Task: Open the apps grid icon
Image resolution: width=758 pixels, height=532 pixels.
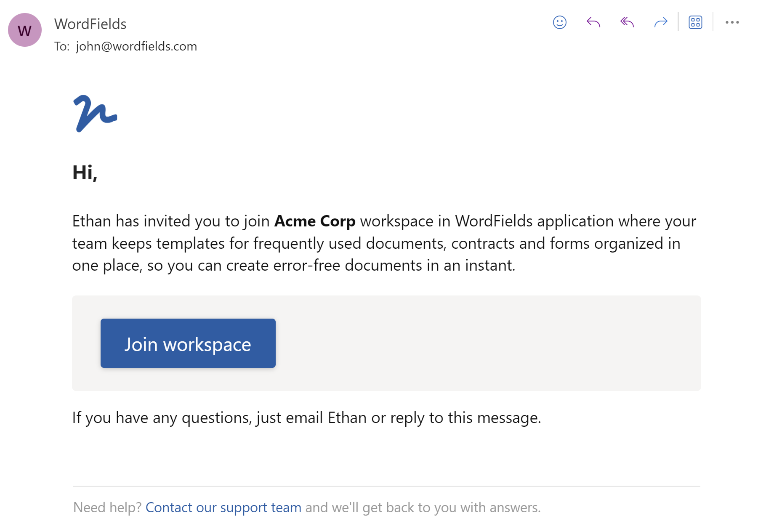Action: pos(695,22)
